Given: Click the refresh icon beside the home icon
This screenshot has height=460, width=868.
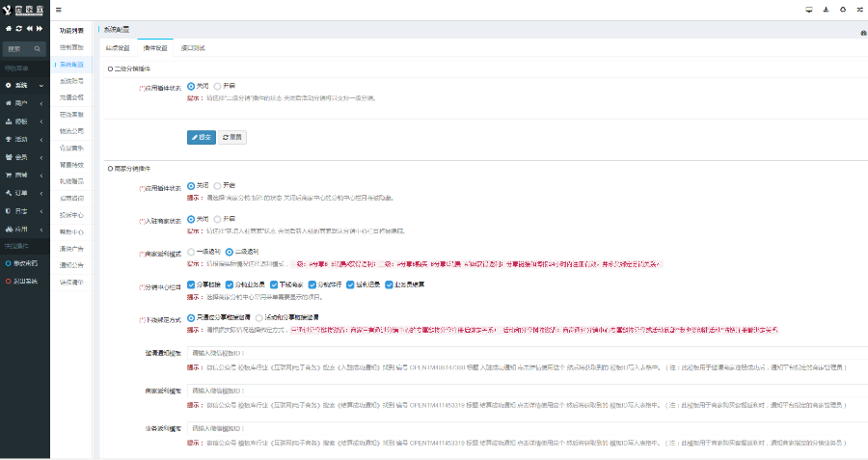Looking at the screenshot, I should tap(19, 29).
